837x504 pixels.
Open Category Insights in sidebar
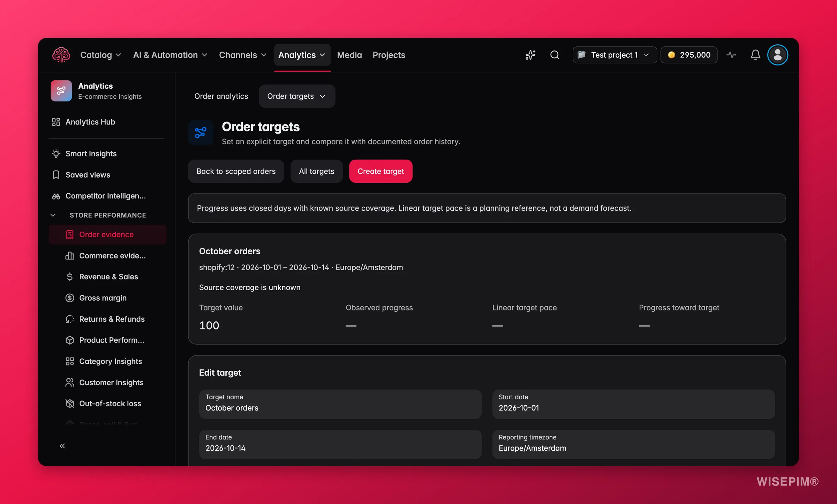(x=108, y=361)
